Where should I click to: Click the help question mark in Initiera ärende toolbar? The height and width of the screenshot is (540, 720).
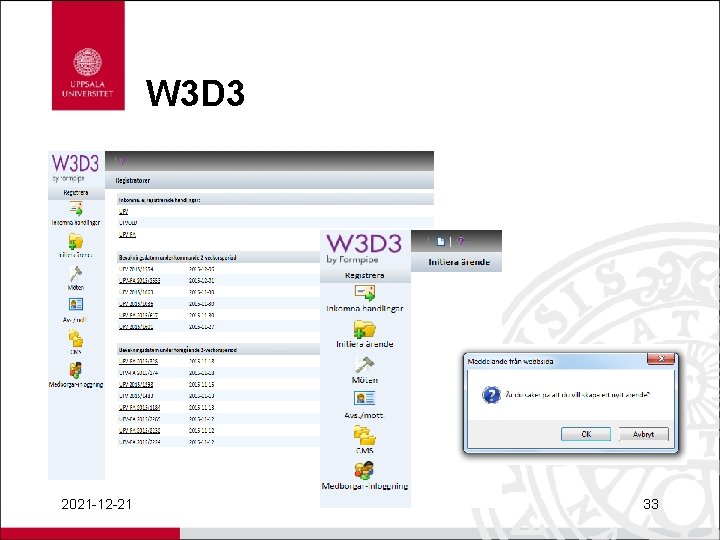(461, 242)
